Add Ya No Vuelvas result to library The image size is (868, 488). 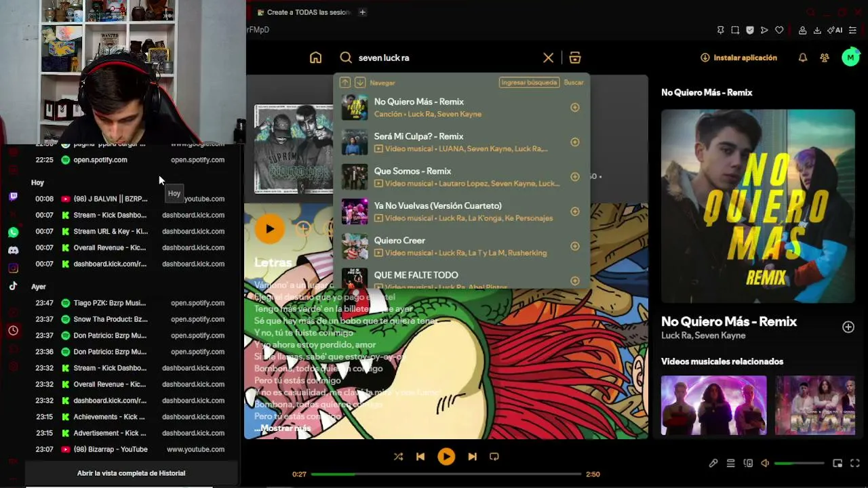(x=574, y=211)
